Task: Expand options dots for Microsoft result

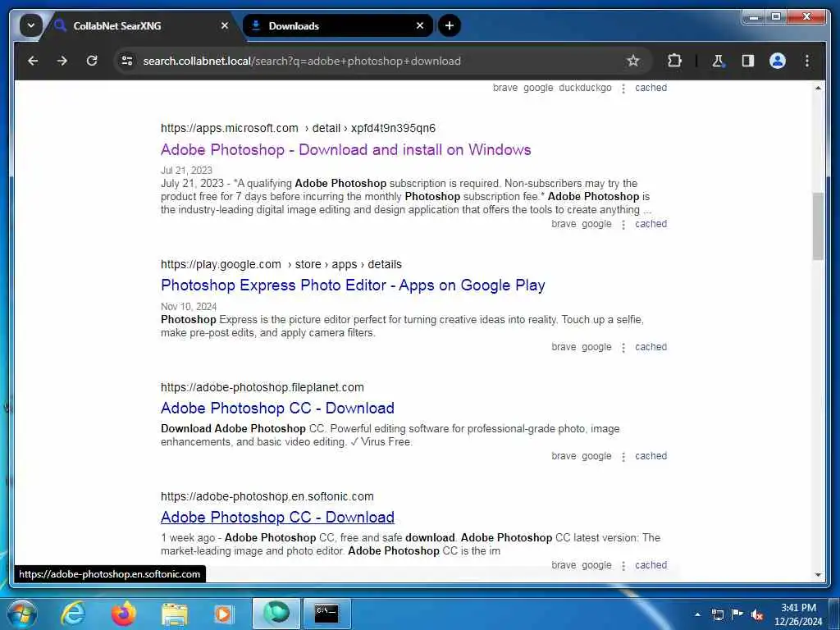Action: click(x=623, y=225)
